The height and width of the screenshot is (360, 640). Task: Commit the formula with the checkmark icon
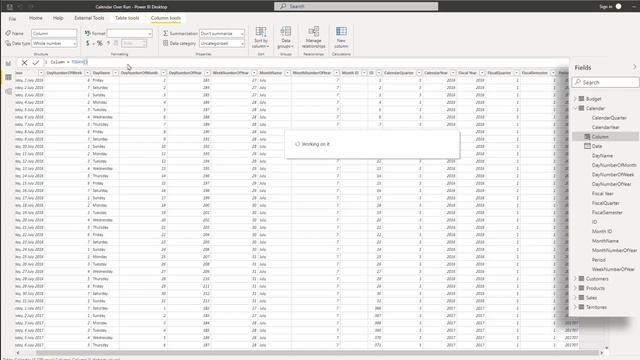pos(36,62)
